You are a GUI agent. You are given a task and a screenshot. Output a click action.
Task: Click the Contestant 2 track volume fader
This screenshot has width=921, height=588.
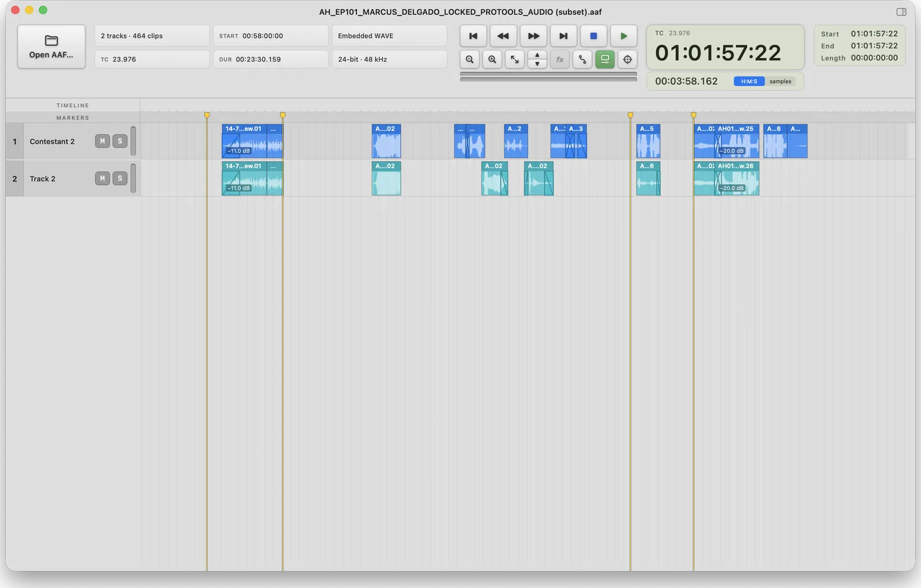point(134,141)
